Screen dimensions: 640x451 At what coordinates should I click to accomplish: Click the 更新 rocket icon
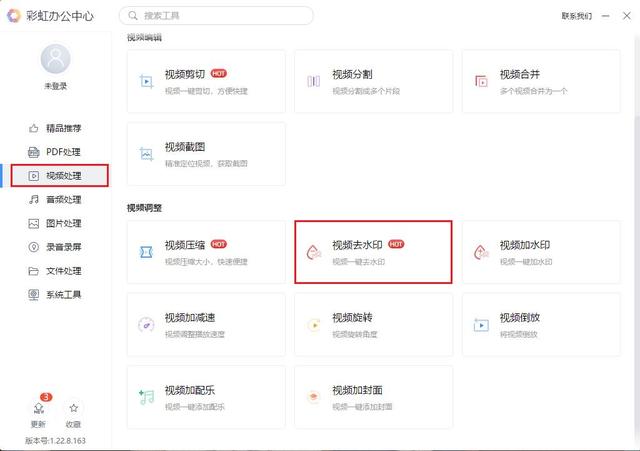tap(39, 408)
